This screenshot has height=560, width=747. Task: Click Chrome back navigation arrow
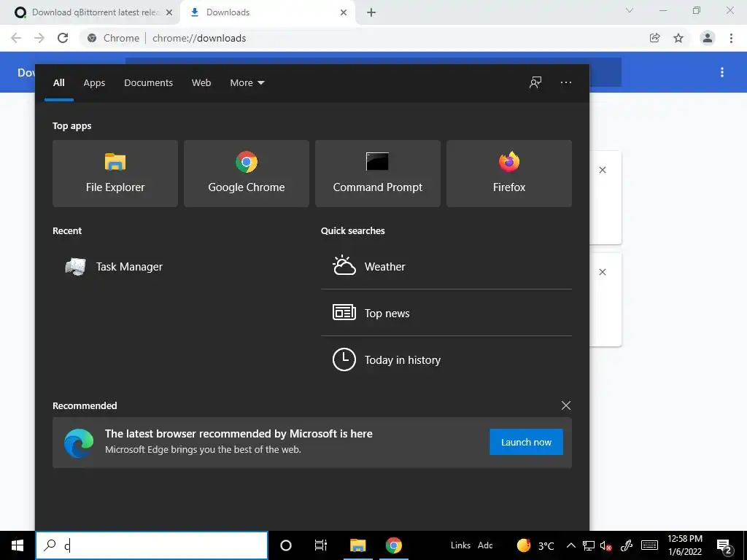point(16,38)
